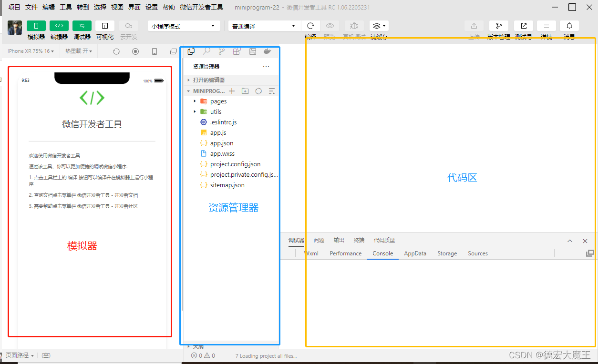The image size is (598, 364).
Task: Click the new file plus icon
Action: click(x=232, y=91)
